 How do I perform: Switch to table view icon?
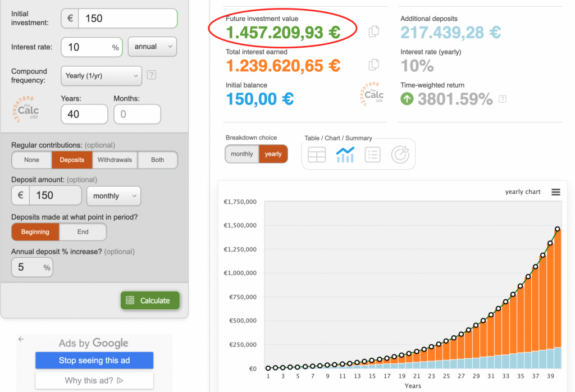click(317, 154)
